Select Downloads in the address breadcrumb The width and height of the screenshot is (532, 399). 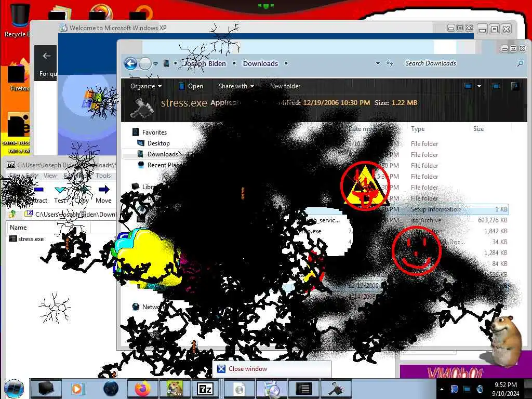coord(260,63)
